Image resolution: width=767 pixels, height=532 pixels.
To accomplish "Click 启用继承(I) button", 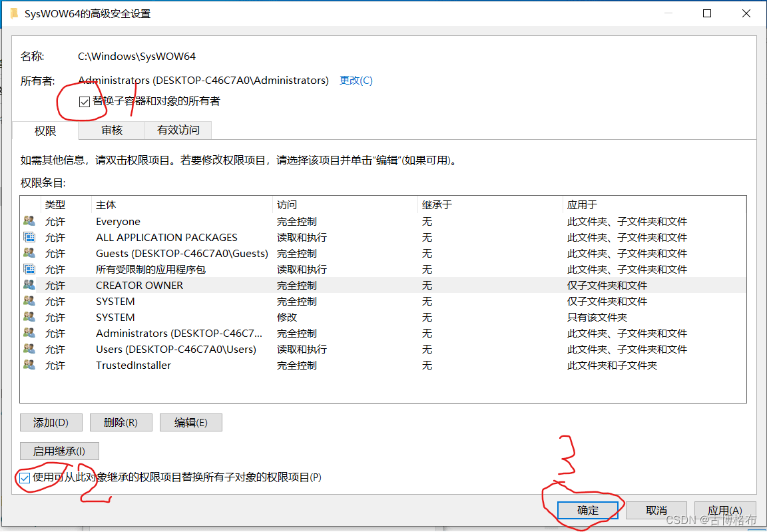I will point(59,451).
